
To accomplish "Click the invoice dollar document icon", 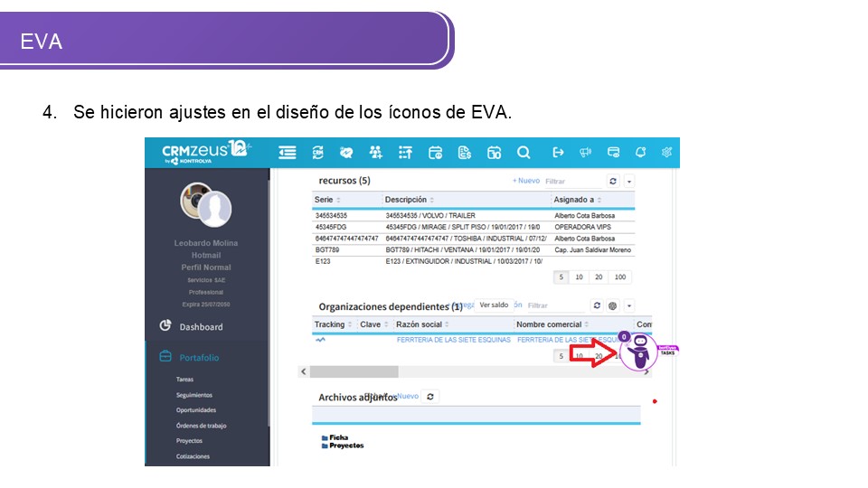I will pos(465,152).
